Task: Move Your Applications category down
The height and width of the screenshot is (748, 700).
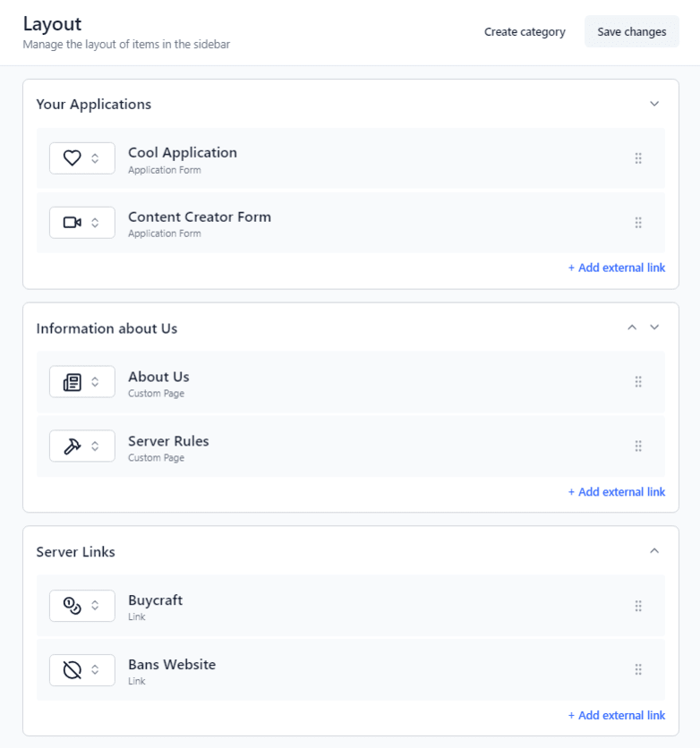Action: tap(654, 104)
